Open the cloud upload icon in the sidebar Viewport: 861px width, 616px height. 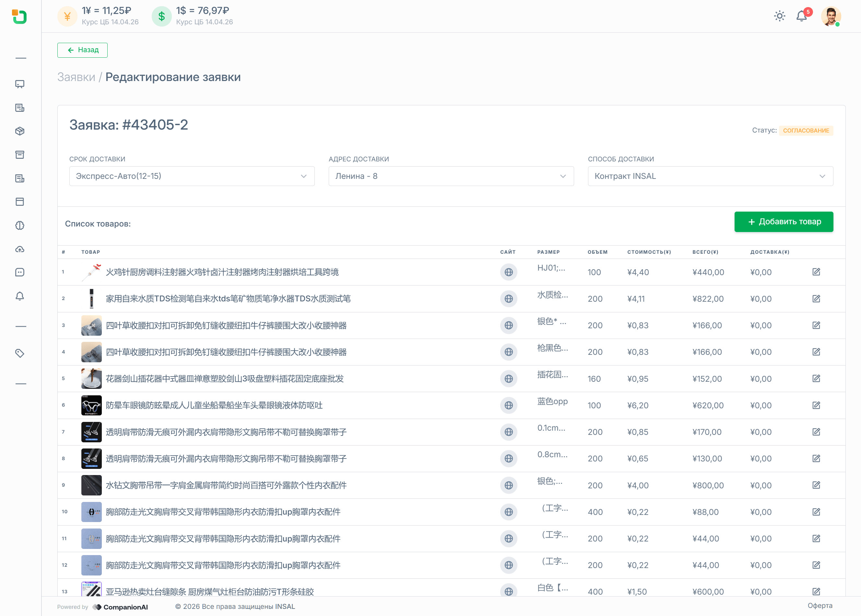pyautogui.click(x=20, y=249)
